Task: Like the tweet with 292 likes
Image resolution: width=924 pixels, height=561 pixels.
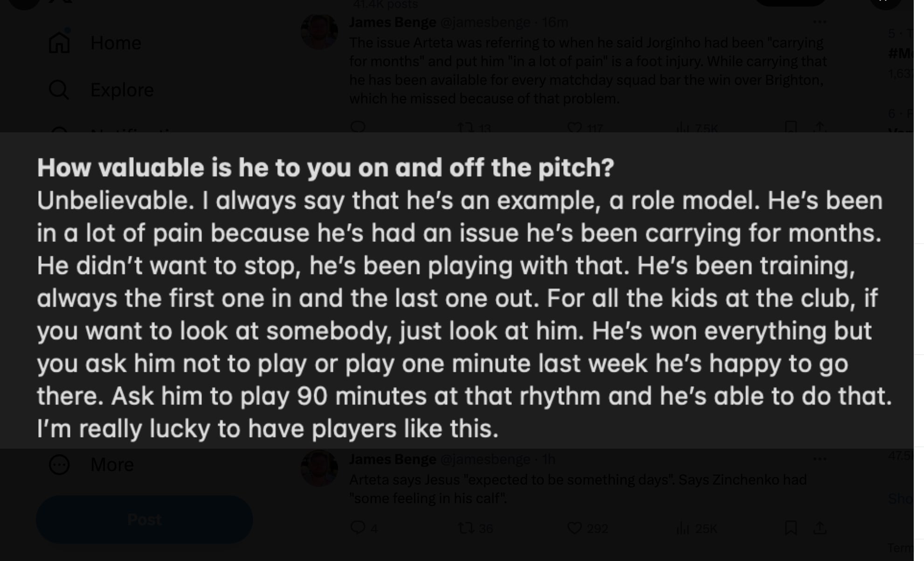Action: coord(574,528)
